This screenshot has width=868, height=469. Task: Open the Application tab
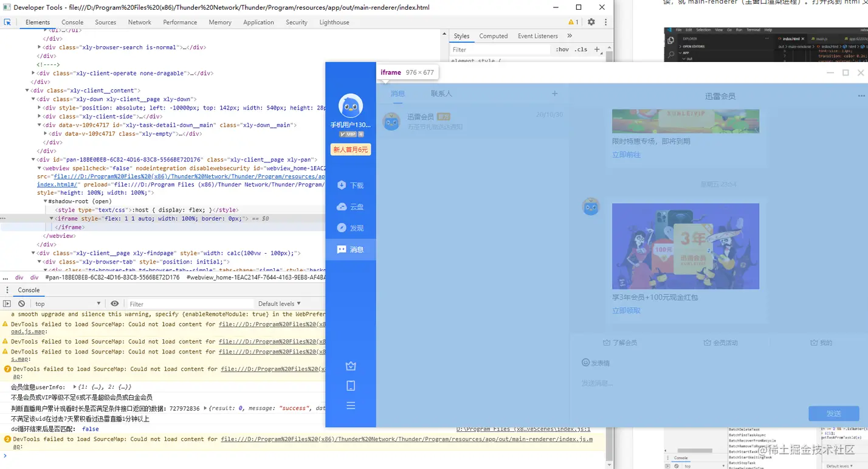258,23
